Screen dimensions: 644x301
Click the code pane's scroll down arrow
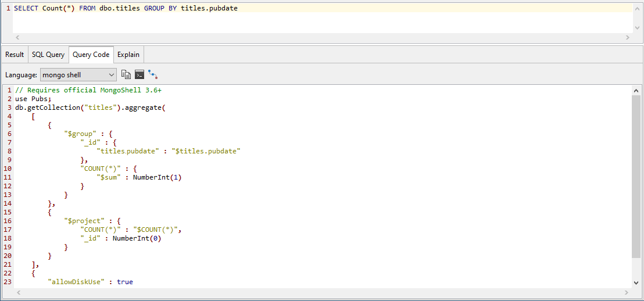pyautogui.click(x=636, y=282)
